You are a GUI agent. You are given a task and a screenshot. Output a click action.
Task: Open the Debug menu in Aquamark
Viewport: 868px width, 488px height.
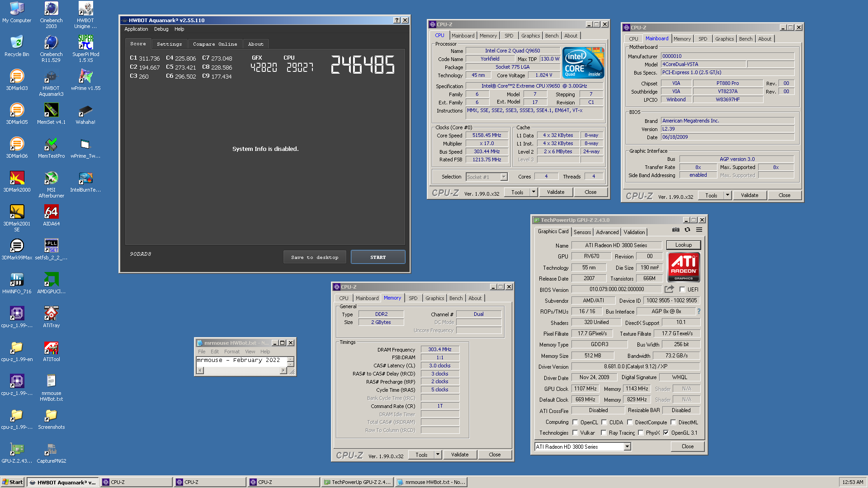(161, 29)
